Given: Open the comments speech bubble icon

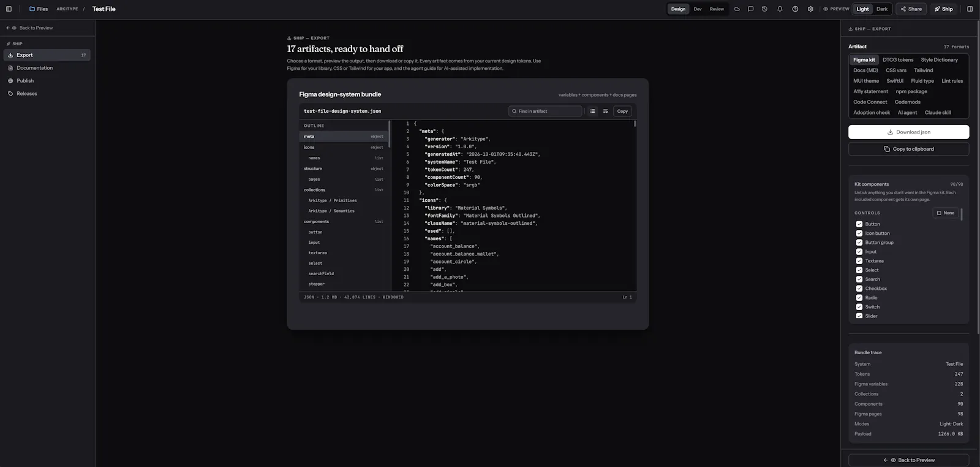Looking at the screenshot, I should tap(750, 9).
